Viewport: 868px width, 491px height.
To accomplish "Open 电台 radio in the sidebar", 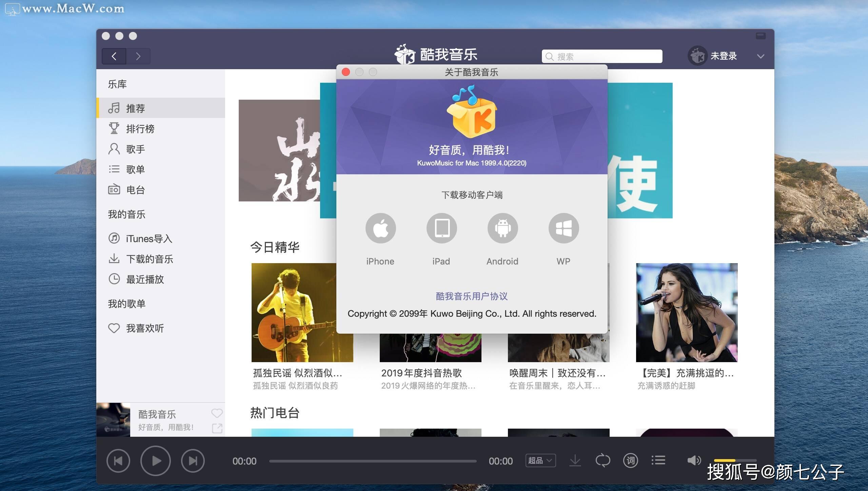I will [x=161, y=190].
